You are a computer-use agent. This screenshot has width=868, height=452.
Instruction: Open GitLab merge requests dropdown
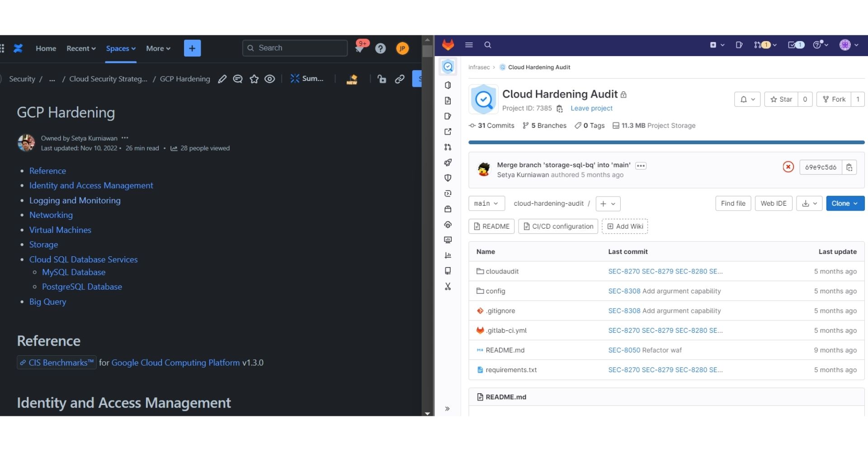coord(765,45)
